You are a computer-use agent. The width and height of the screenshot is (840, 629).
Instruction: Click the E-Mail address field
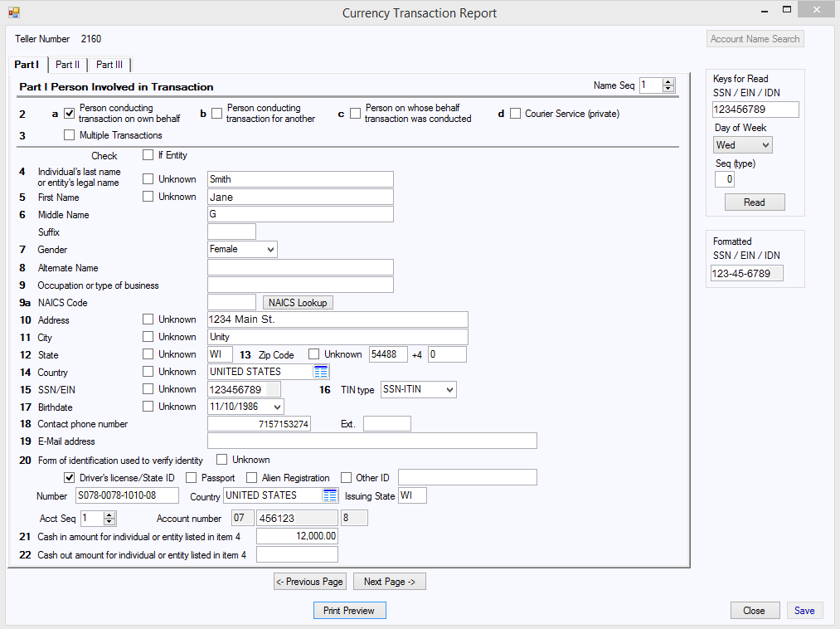[371, 441]
